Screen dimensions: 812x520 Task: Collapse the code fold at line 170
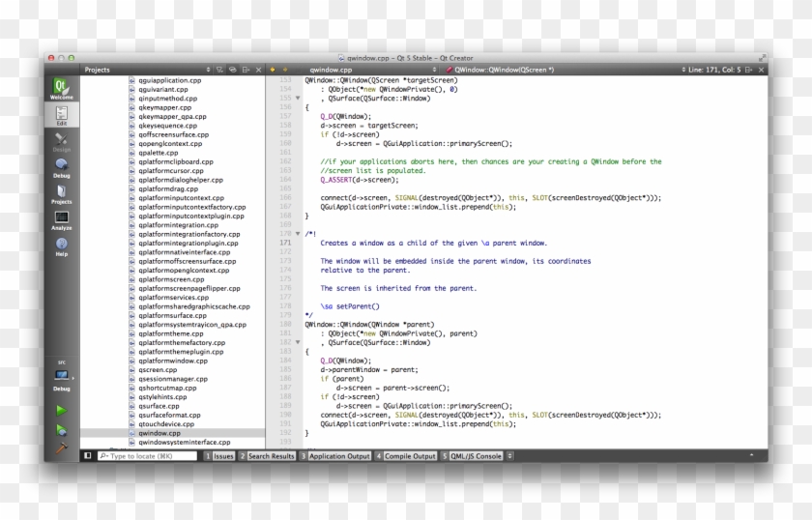click(x=298, y=234)
